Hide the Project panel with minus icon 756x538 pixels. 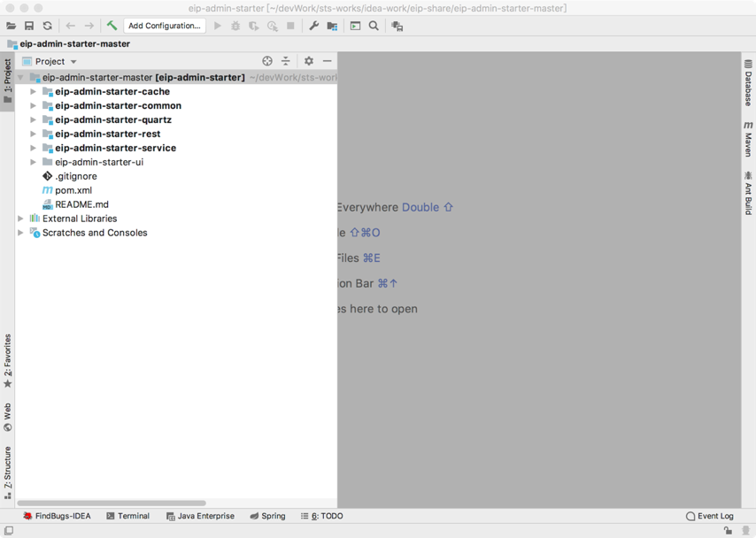(x=327, y=61)
